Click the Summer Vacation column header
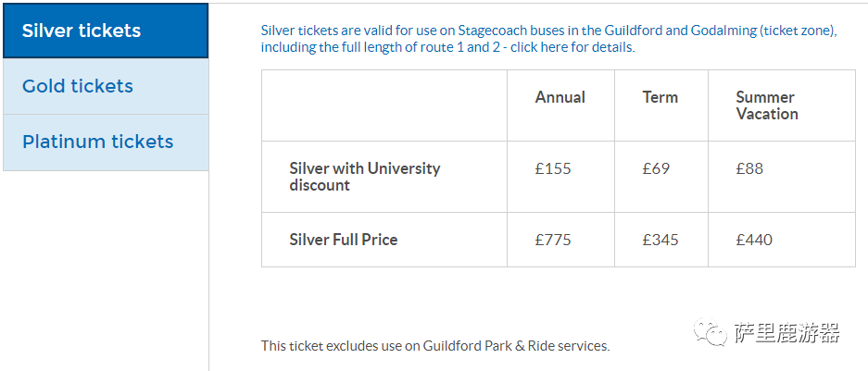Viewport: 868px width, 371px height. [x=766, y=105]
